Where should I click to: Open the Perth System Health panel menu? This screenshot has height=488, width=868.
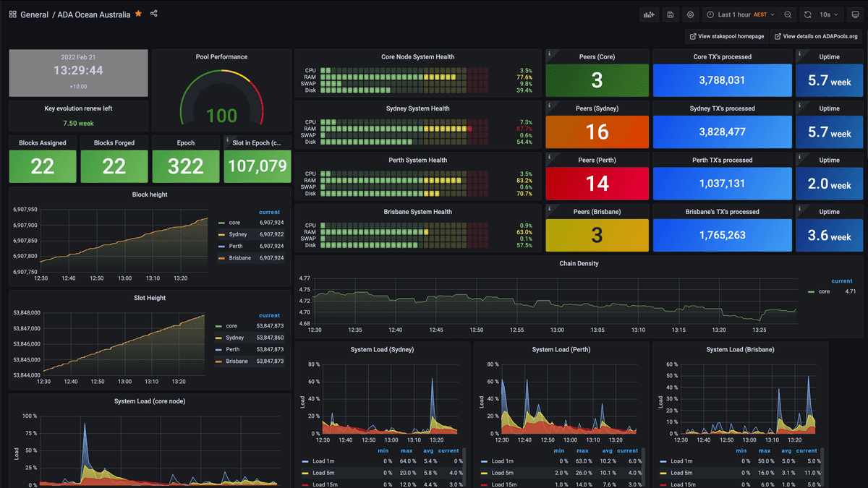click(418, 160)
